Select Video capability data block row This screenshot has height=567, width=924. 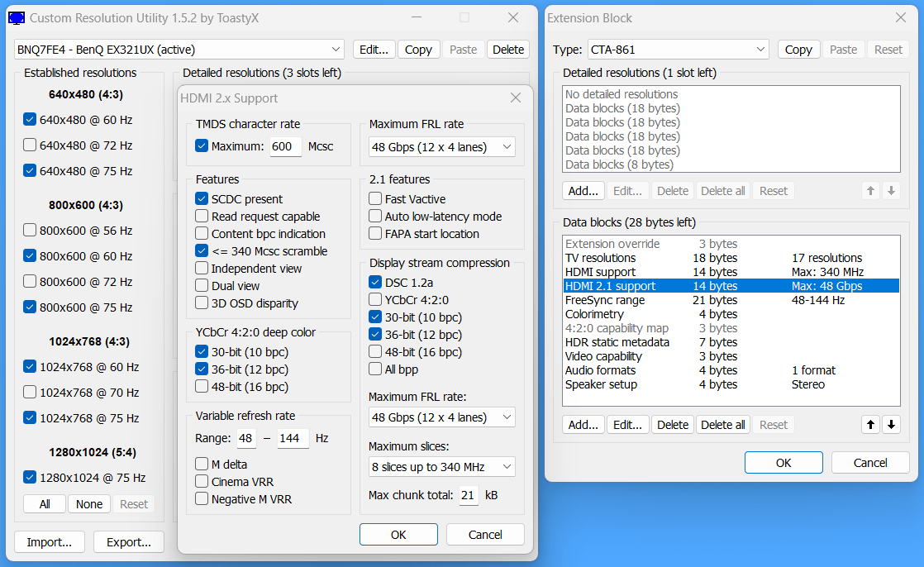(731, 356)
